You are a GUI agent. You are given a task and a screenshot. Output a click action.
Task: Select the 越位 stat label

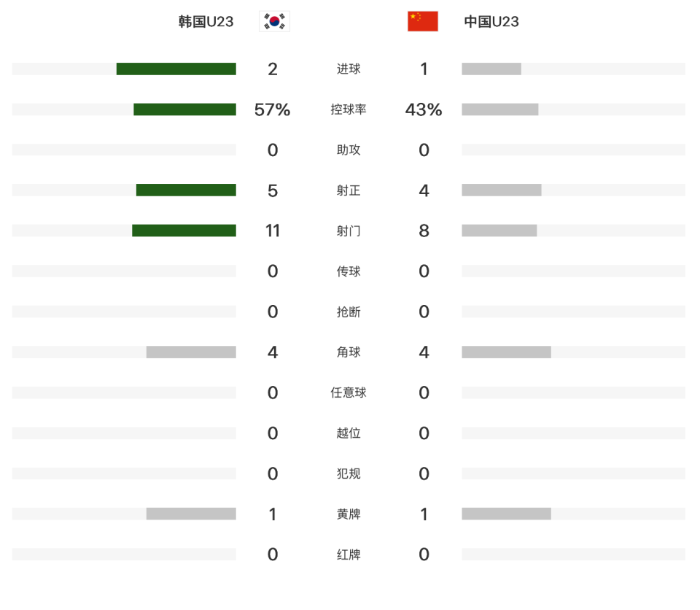tap(349, 433)
